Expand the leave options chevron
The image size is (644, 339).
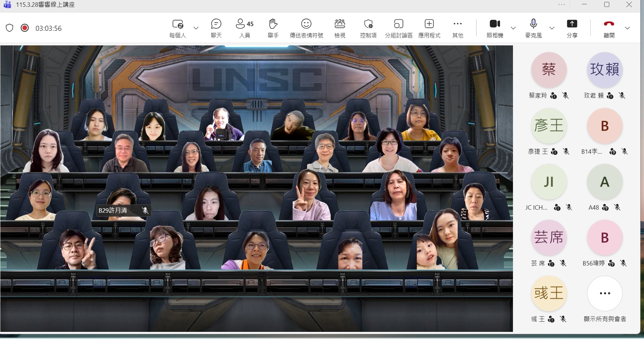[627, 28]
